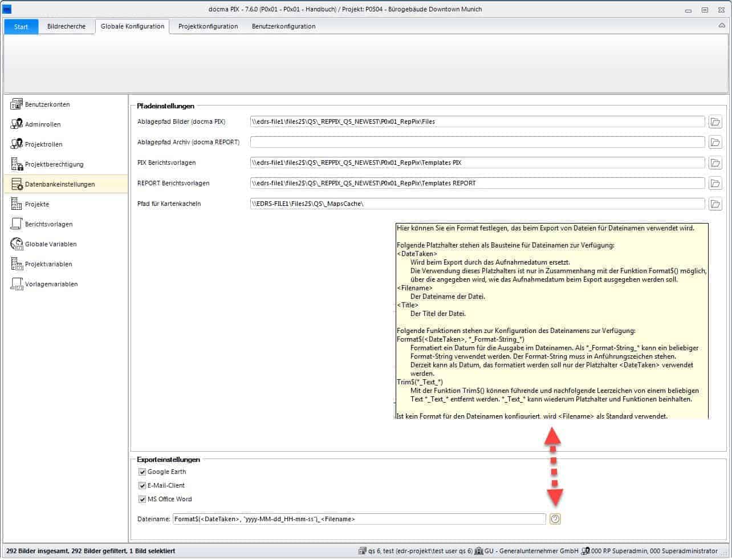Click the Dateiname format input field

pyautogui.click(x=359, y=519)
